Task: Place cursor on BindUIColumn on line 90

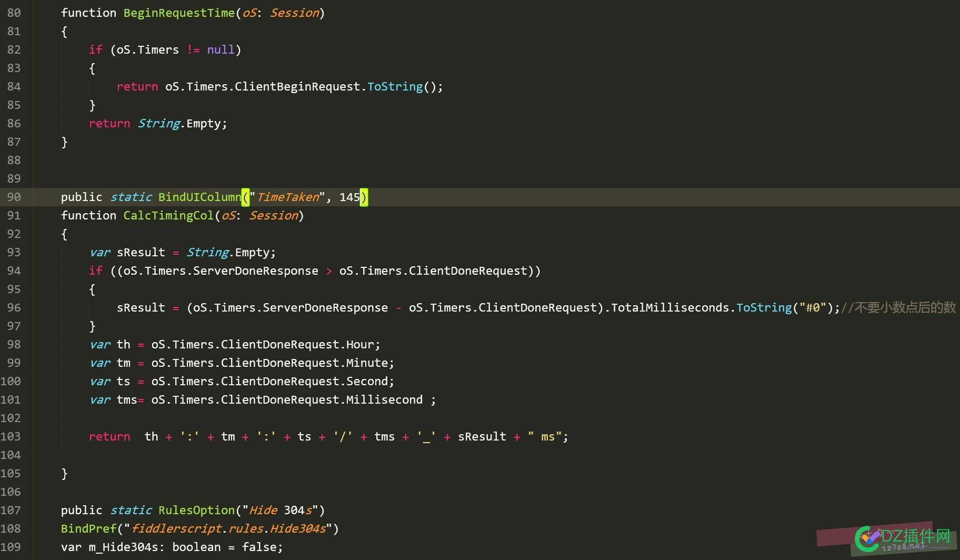Action: tap(199, 197)
